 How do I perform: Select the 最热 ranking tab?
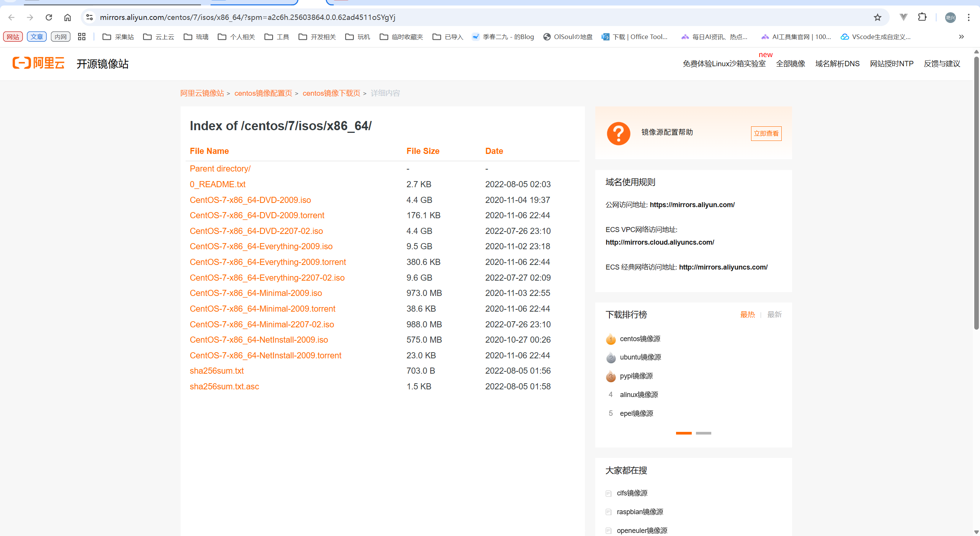[747, 314]
